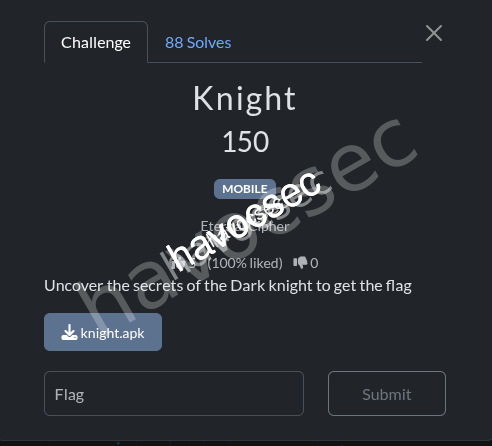Click the Eternal Cipher author name
Screen dimensions: 492x446
[x=245, y=227]
